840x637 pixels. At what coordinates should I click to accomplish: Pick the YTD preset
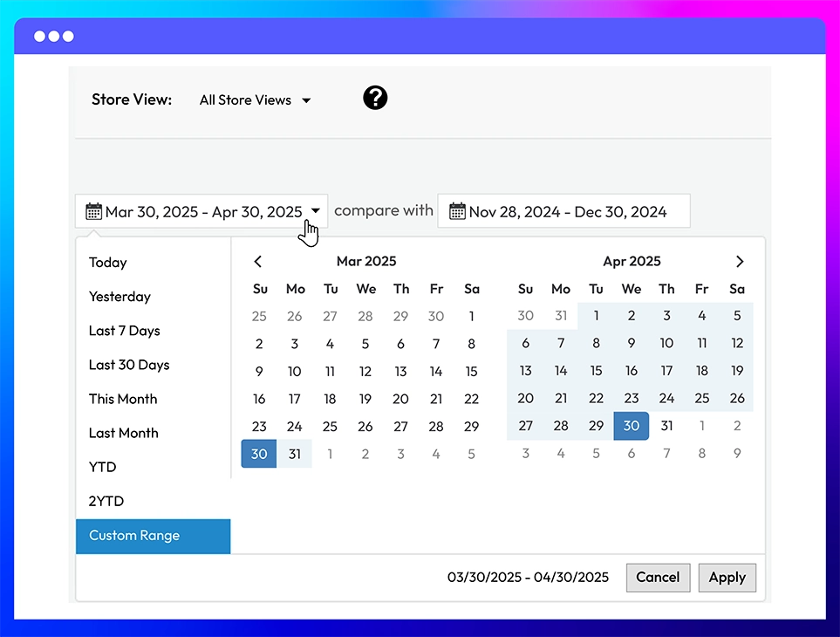[x=102, y=467]
